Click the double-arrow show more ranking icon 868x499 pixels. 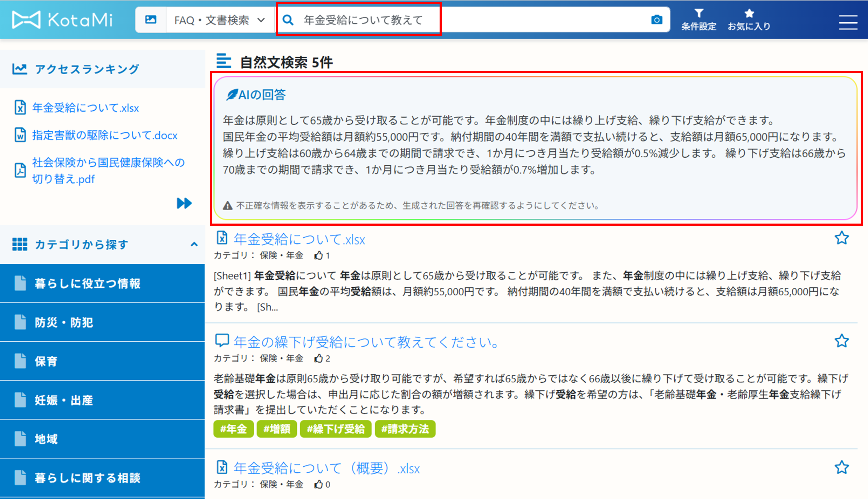tap(184, 203)
